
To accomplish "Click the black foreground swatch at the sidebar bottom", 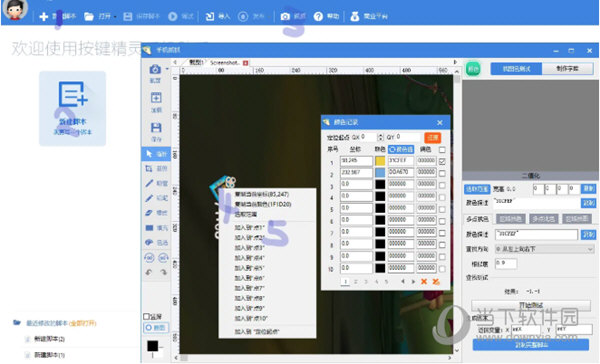I will tap(153, 346).
